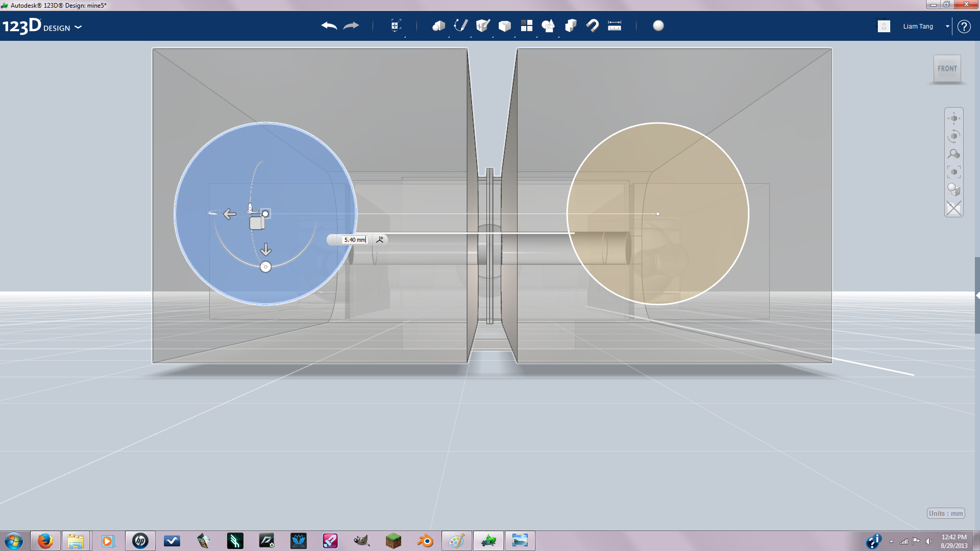Activate the Snap magnet tool

tap(592, 26)
